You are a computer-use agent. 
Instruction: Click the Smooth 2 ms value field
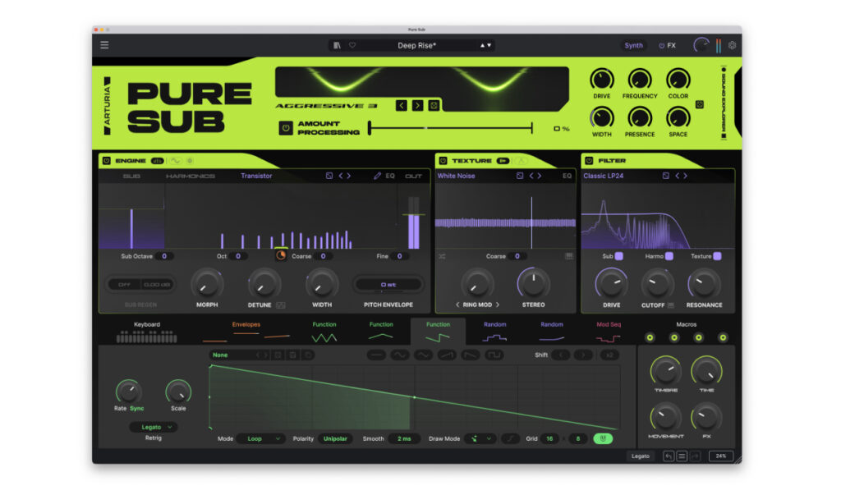click(404, 438)
